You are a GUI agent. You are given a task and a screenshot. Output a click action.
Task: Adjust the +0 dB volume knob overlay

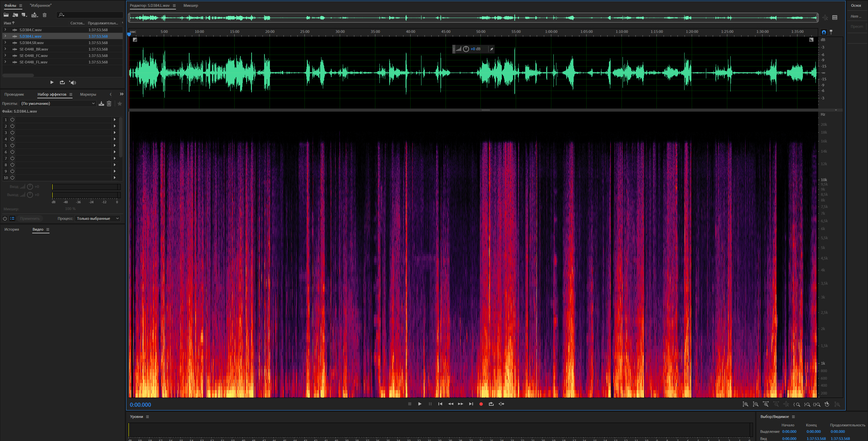click(x=466, y=49)
